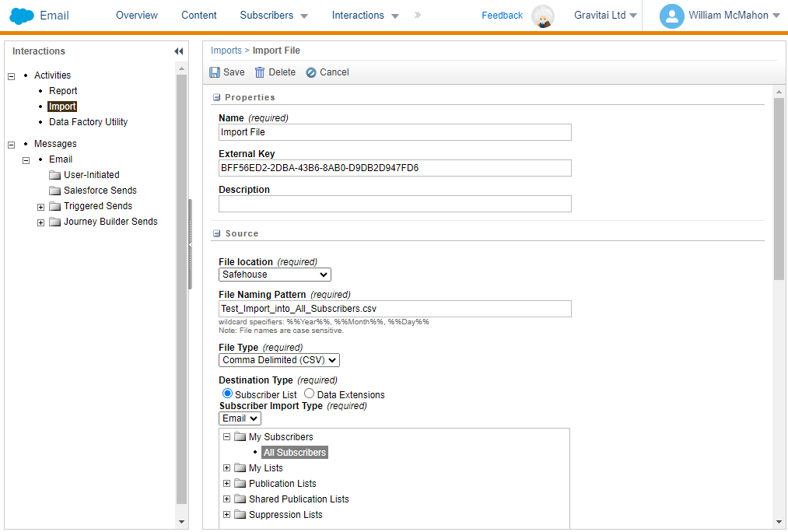This screenshot has height=532, width=788.
Task: Click the Feedback link
Action: 502,16
